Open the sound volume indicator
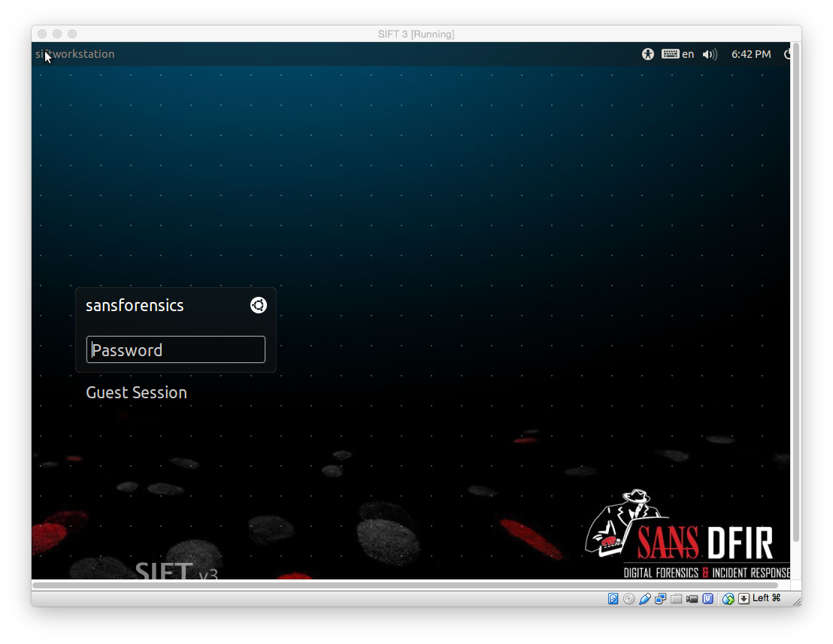 click(710, 54)
